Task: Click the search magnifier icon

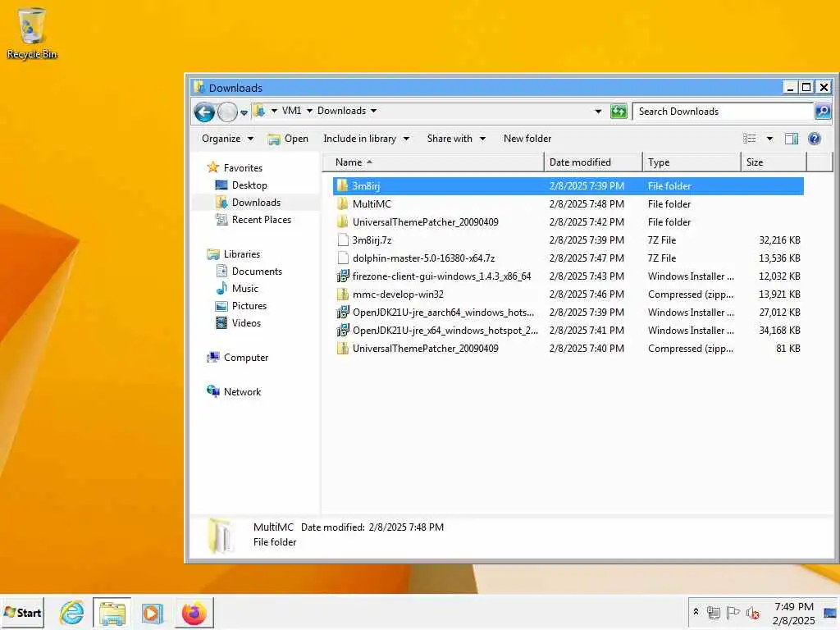Action: point(822,112)
